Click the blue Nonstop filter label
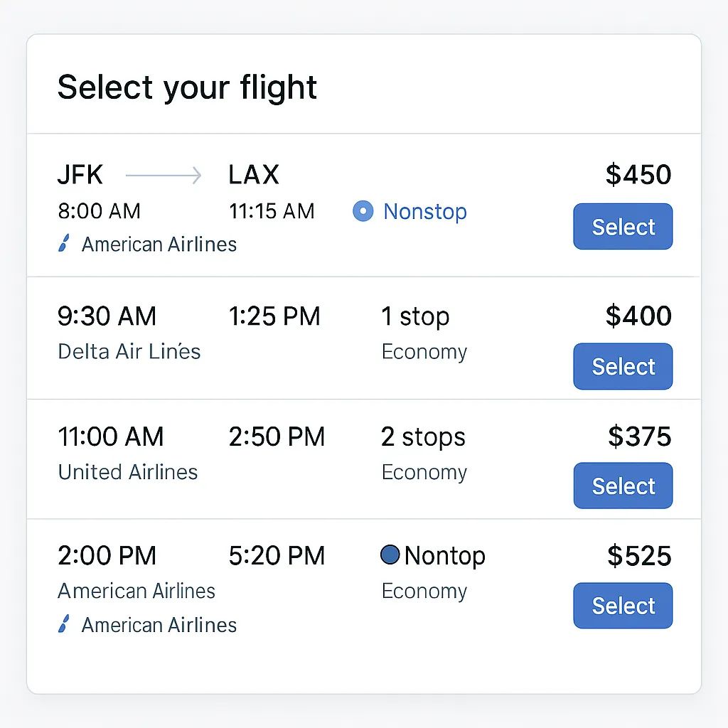Image resolution: width=728 pixels, height=728 pixels. click(425, 212)
